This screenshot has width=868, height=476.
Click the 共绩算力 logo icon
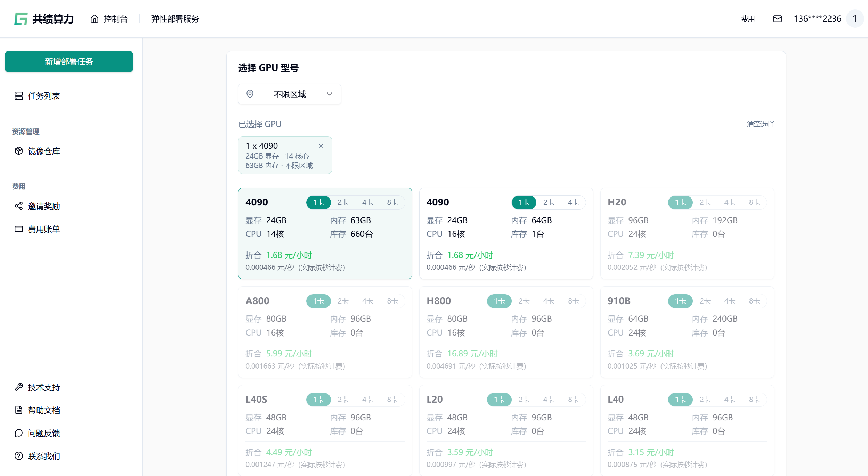pos(21,19)
